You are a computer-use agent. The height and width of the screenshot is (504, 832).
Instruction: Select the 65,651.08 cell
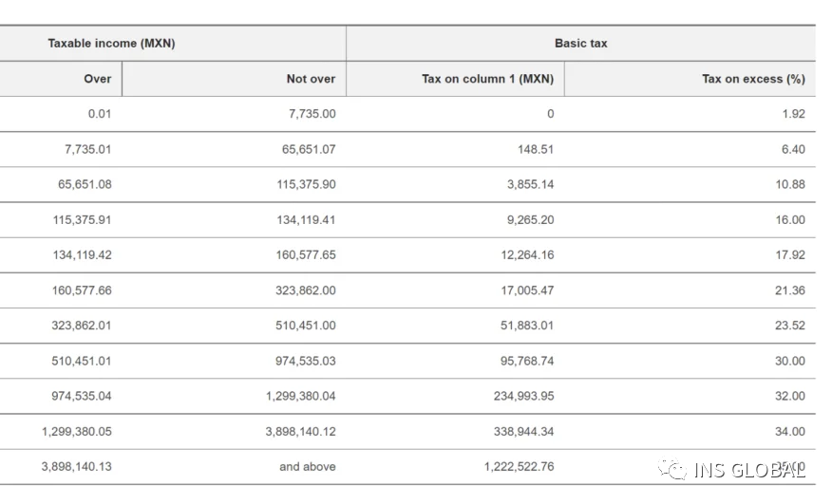(81, 184)
